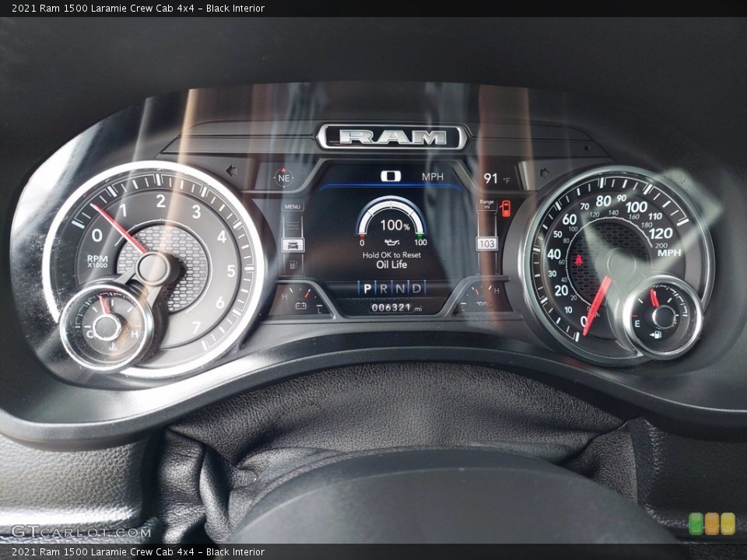Click the red seatbelt warning light
This screenshot has height=560, width=747.
[x=580, y=261]
